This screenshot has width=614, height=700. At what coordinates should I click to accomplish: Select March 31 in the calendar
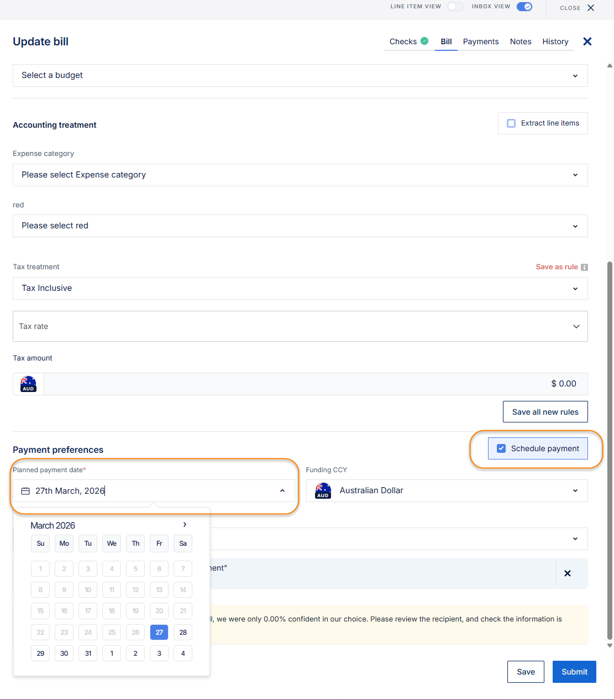coord(88,653)
